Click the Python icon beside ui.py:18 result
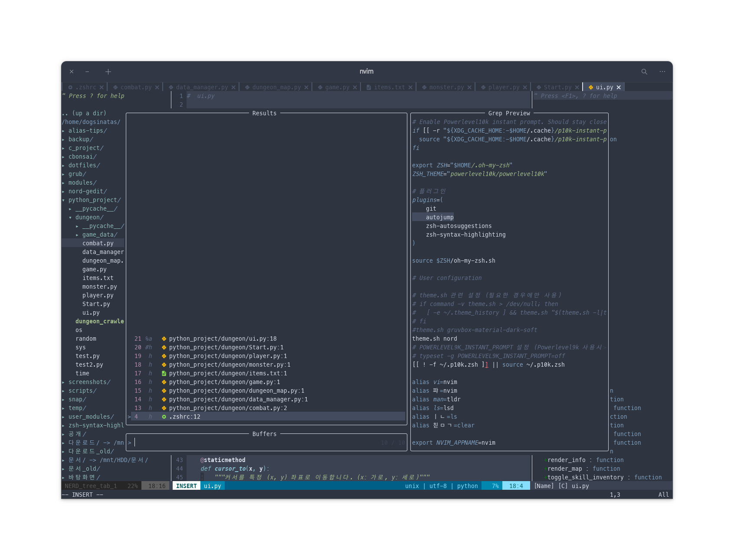This screenshot has width=734, height=560. pos(164,339)
